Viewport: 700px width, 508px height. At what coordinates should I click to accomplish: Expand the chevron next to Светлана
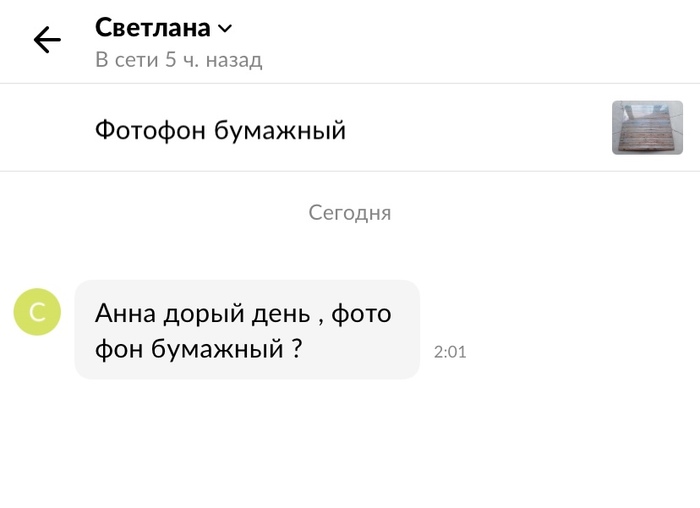point(225,29)
